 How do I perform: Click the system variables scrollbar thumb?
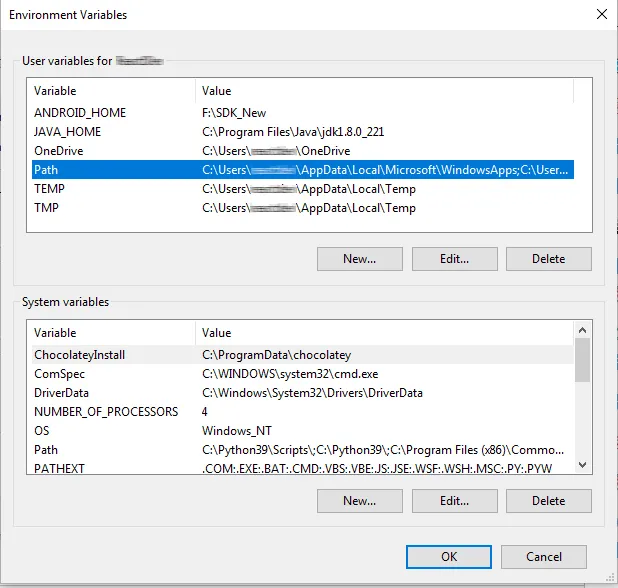[x=583, y=360]
